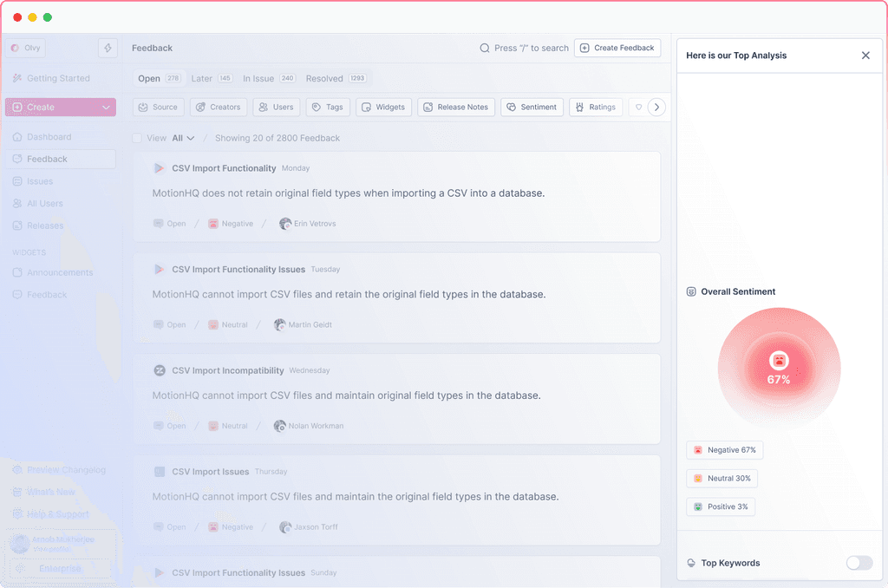The image size is (888, 588).
Task: Open the Widgets filter
Action: point(384,107)
